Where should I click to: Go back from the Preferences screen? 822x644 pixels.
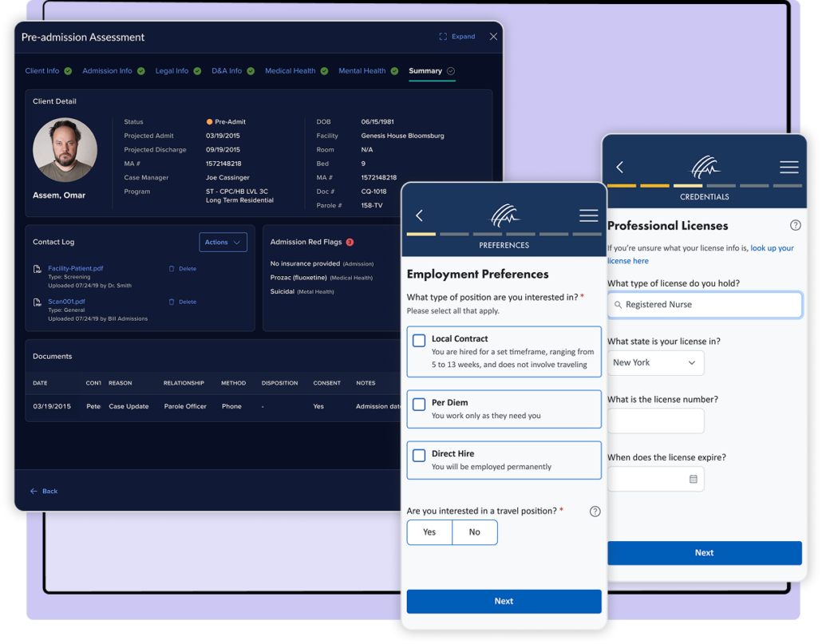coord(420,215)
